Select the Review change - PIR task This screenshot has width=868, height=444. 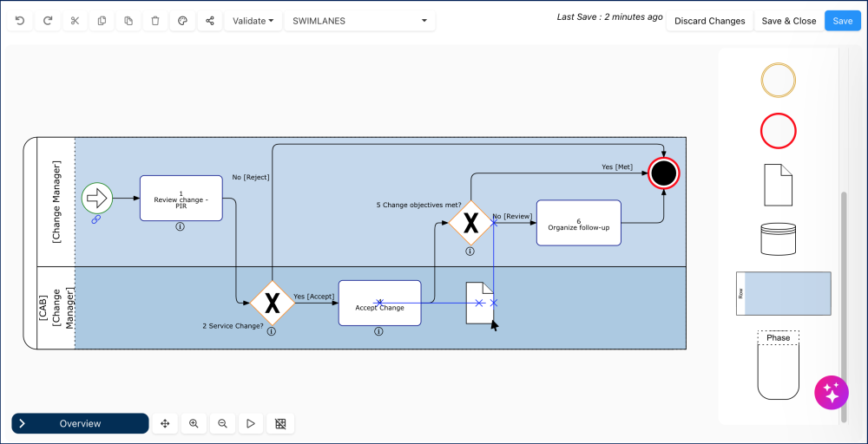[x=181, y=199]
